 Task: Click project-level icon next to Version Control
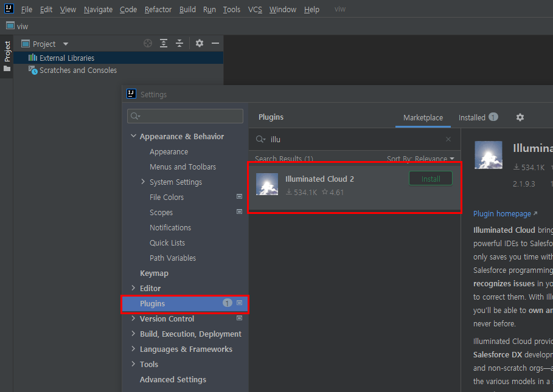(x=239, y=318)
